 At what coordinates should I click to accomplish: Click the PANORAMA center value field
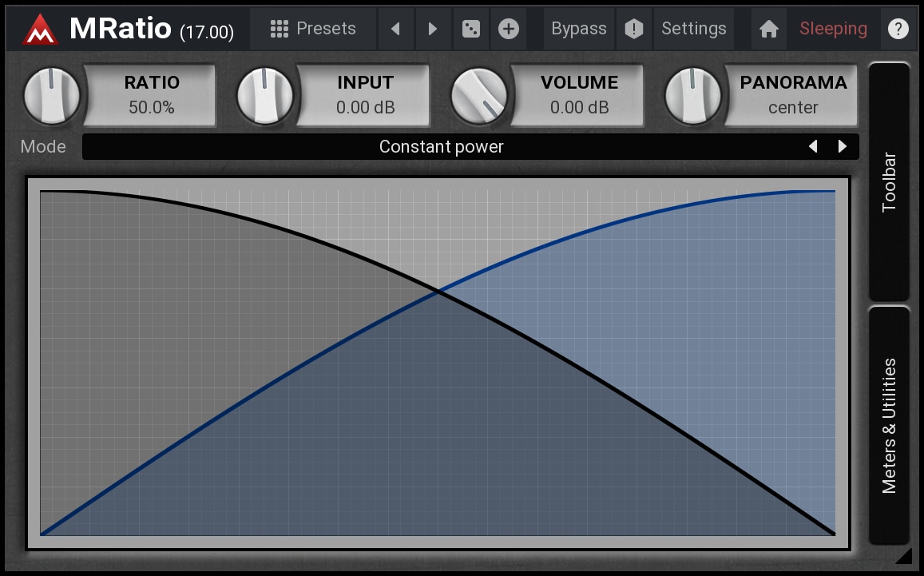pos(792,96)
